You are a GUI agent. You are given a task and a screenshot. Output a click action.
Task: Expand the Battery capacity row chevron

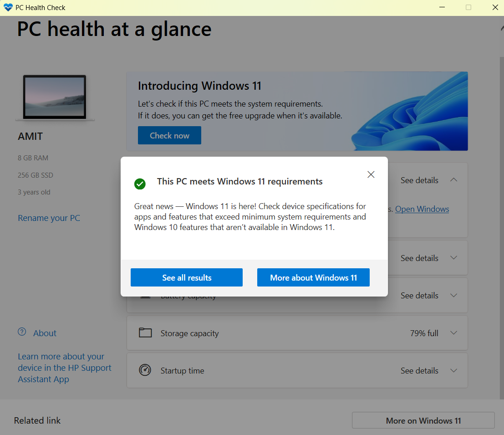[x=453, y=295]
